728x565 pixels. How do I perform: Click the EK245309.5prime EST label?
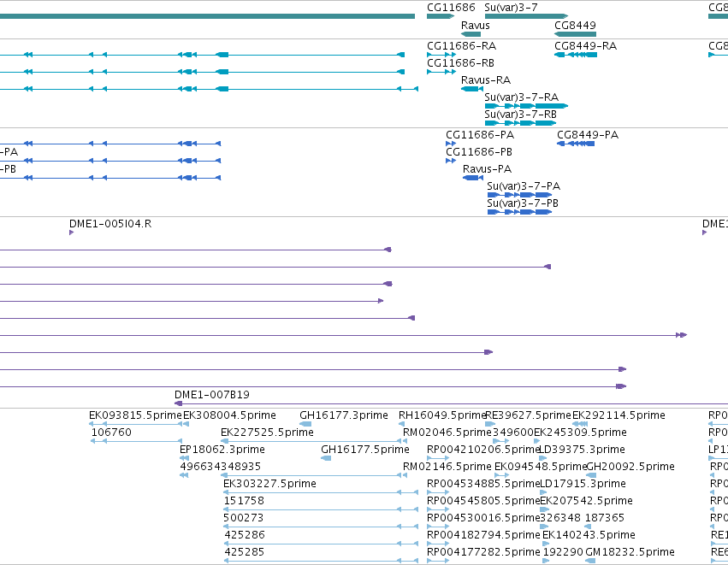pos(580,433)
